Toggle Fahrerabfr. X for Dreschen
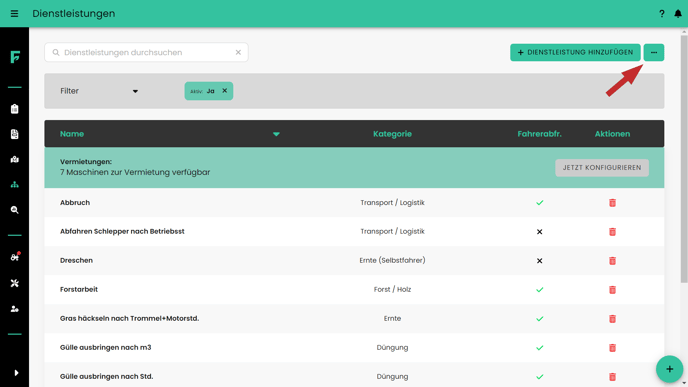This screenshot has height=387, width=688. (540, 261)
